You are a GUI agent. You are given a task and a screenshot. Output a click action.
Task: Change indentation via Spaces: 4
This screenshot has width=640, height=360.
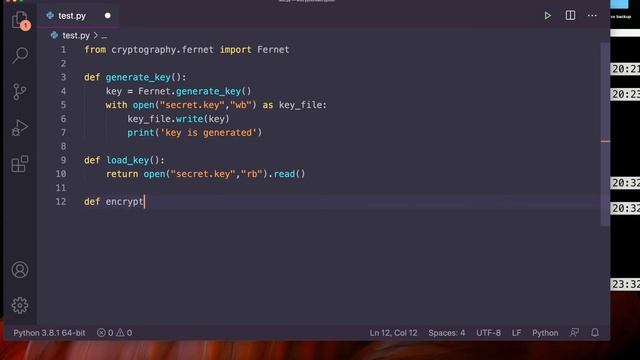447,333
